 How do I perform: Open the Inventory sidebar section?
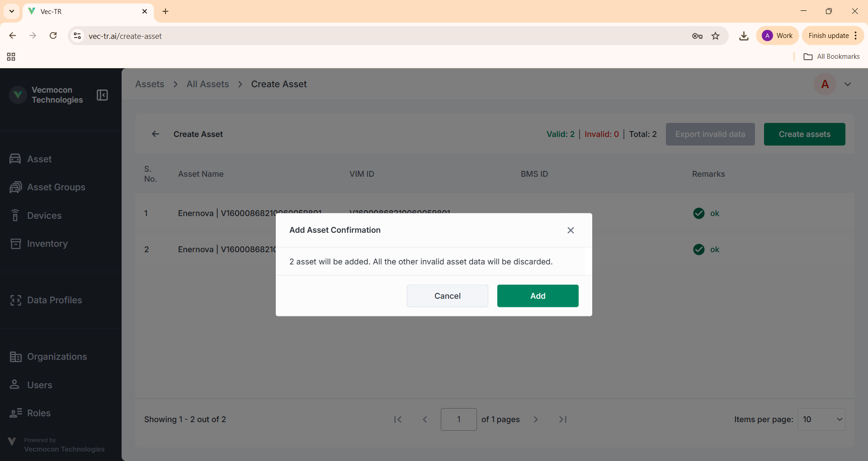(47, 244)
